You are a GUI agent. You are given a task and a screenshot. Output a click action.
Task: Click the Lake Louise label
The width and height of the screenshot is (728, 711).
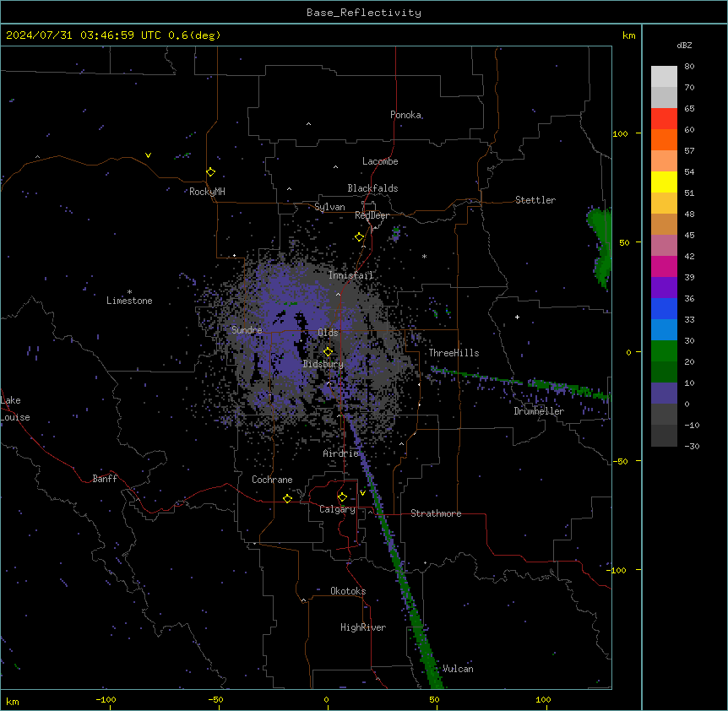[15, 409]
